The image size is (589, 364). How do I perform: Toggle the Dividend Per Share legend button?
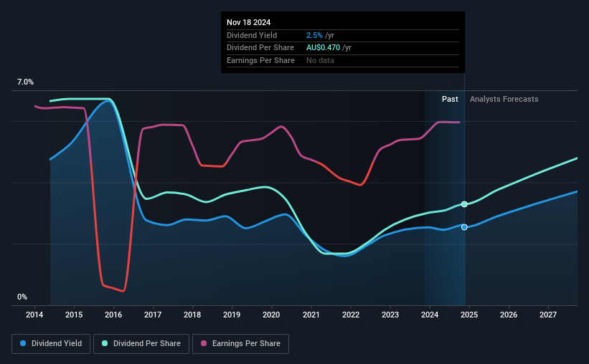click(x=141, y=344)
